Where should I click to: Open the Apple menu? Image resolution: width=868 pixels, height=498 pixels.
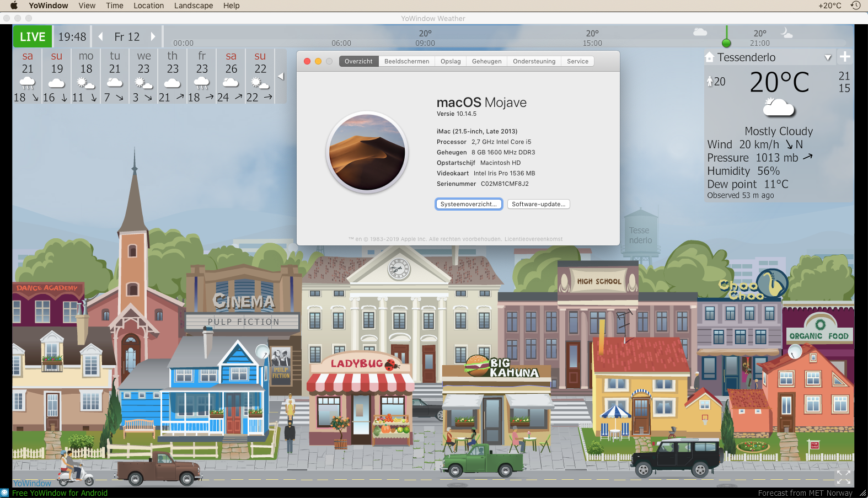(x=14, y=6)
